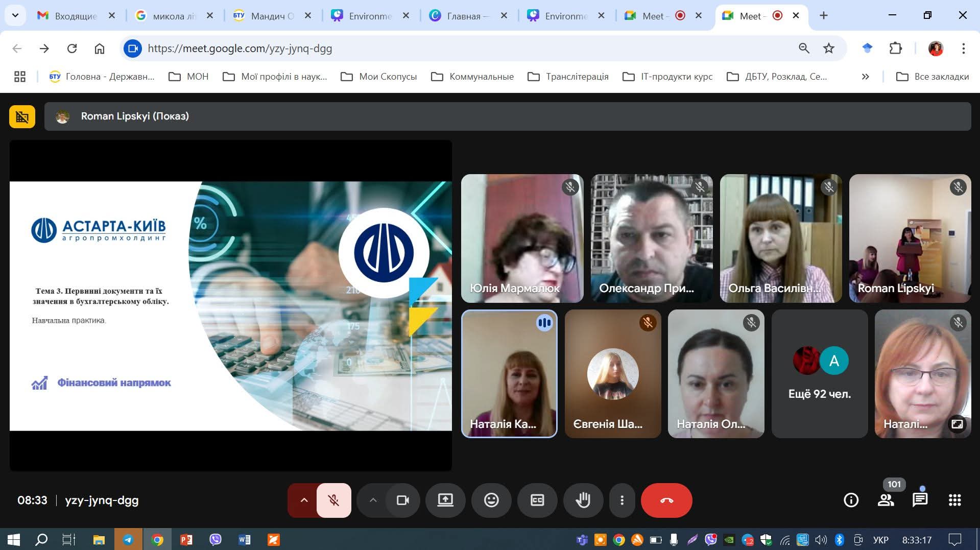Click the red leave call button
Image resolution: width=980 pixels, height=550 pixels.
(666, 500)
